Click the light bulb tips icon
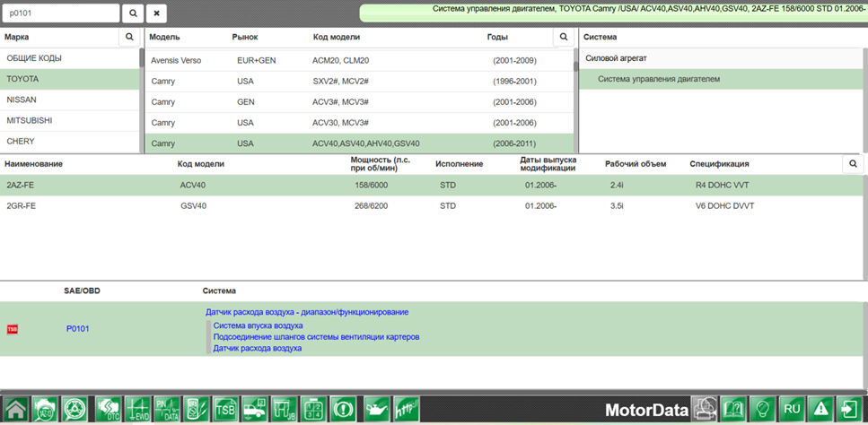The image size is (868, 425). point(763,410)
